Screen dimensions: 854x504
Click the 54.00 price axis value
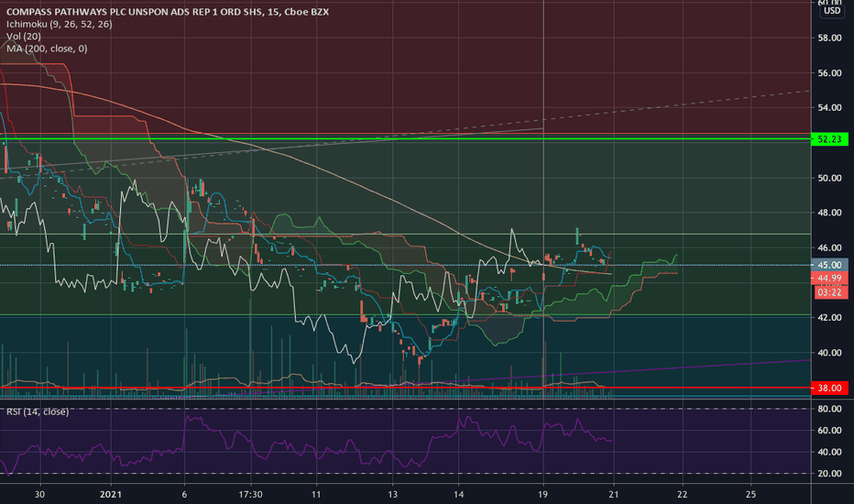(829, 108)
